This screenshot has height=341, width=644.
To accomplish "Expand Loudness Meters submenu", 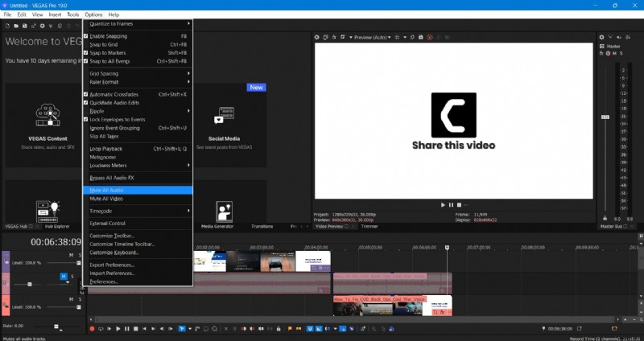I will pyautogui.click(x=138, y=166).
